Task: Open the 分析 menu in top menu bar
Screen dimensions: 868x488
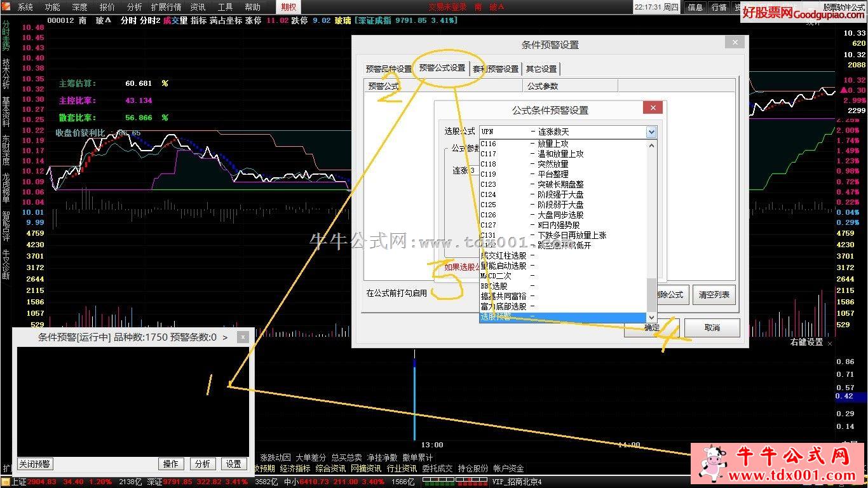Action: point(135,7)
